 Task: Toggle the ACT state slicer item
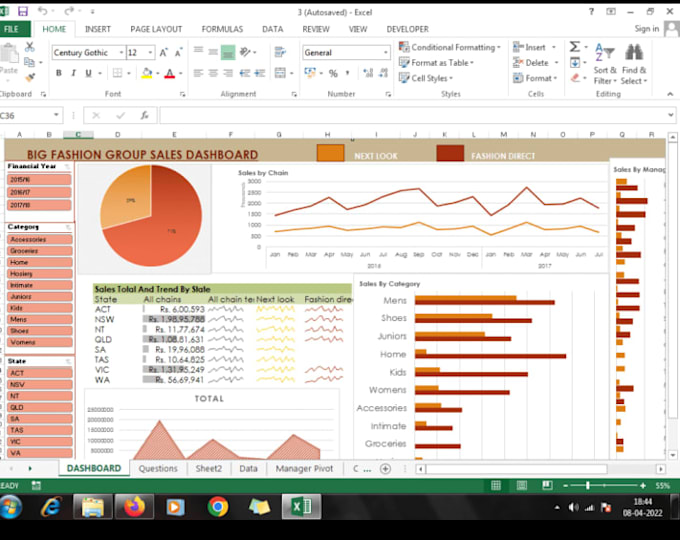pyautogui.click(x=40, y=373)
